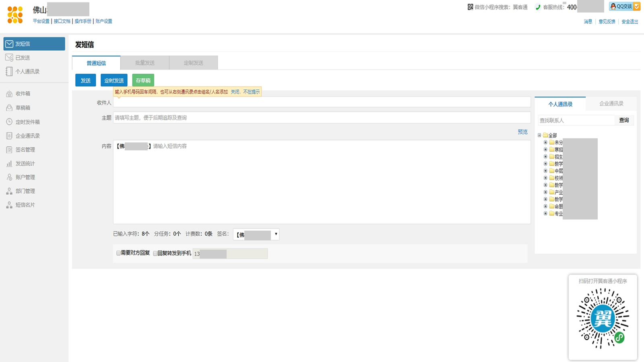
Task: Click the 草稿箱 drafts icon
Action: pyautogui.click(x=9, y=108)
